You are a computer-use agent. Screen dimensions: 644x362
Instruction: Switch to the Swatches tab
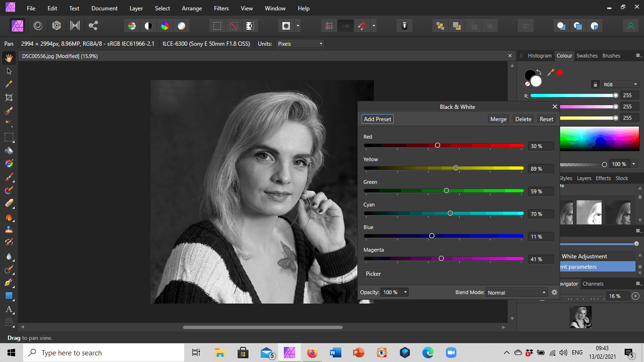click(x=587, y=56)
